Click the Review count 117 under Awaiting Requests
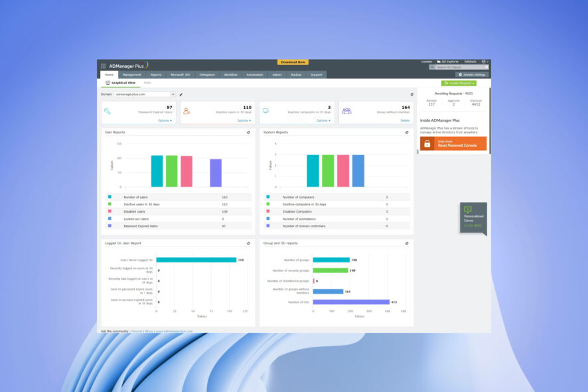588x392 pixels. pos(431,104)
